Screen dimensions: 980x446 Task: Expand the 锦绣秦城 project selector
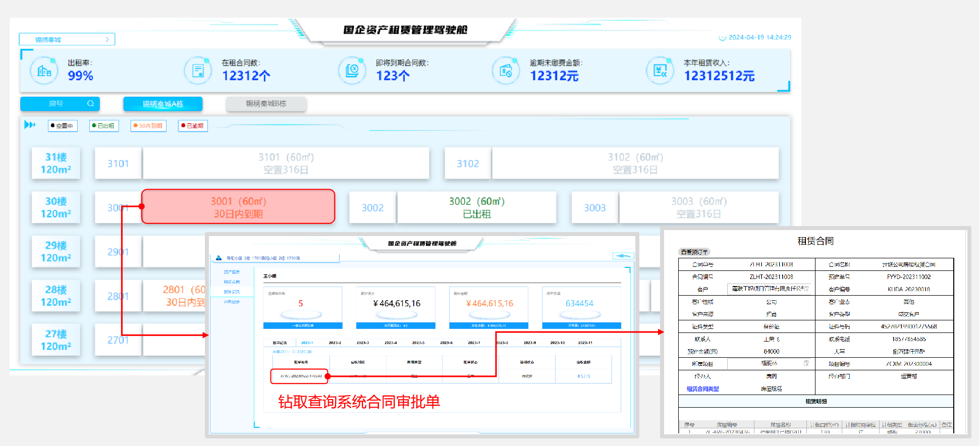pyautogui.click(x=67, y=39)
